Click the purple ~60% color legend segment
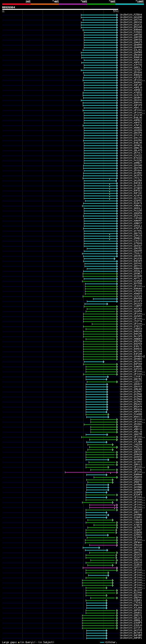146x644 pixels. 73,4
